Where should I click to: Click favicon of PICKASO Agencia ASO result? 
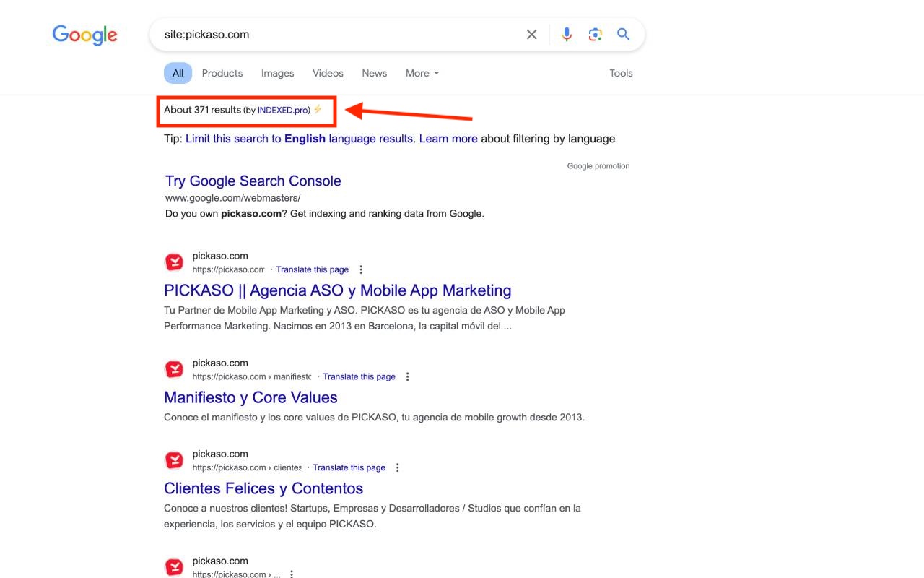click(x=174, y=262)
